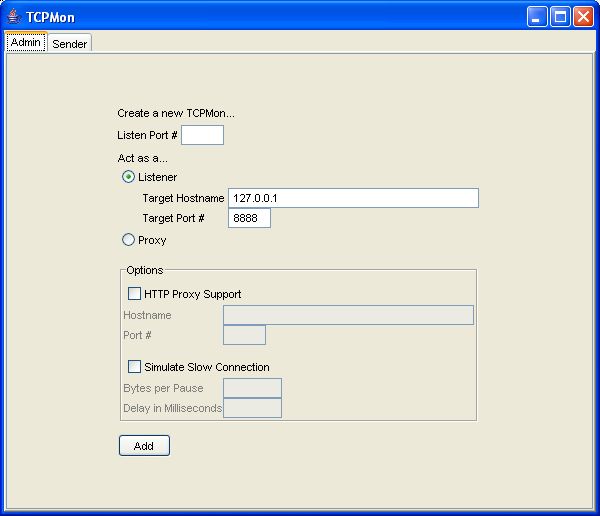Click the Listen Port # field
The height and width of the screenshot is (516, 600).
202,135
